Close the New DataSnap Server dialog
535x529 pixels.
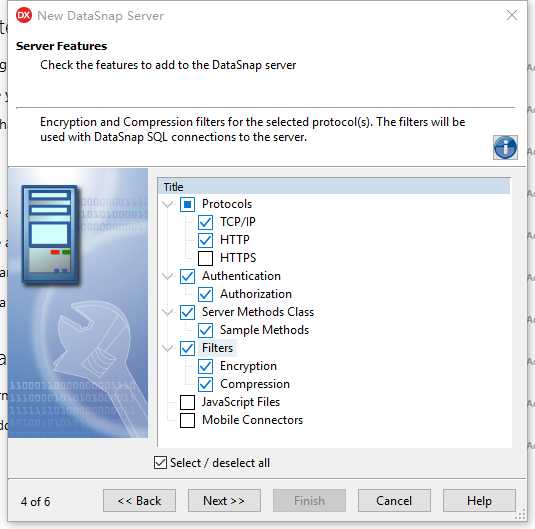pyautogui.click(x=512, y=15)
